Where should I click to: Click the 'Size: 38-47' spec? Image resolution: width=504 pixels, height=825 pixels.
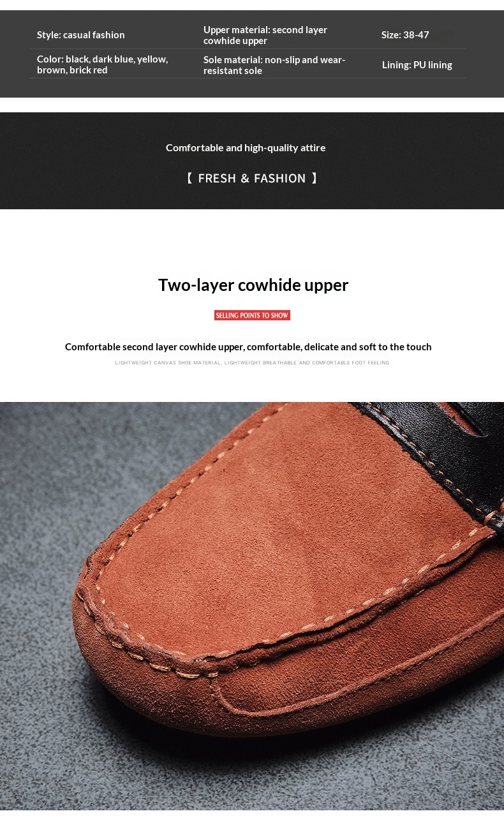click(405, 35)
